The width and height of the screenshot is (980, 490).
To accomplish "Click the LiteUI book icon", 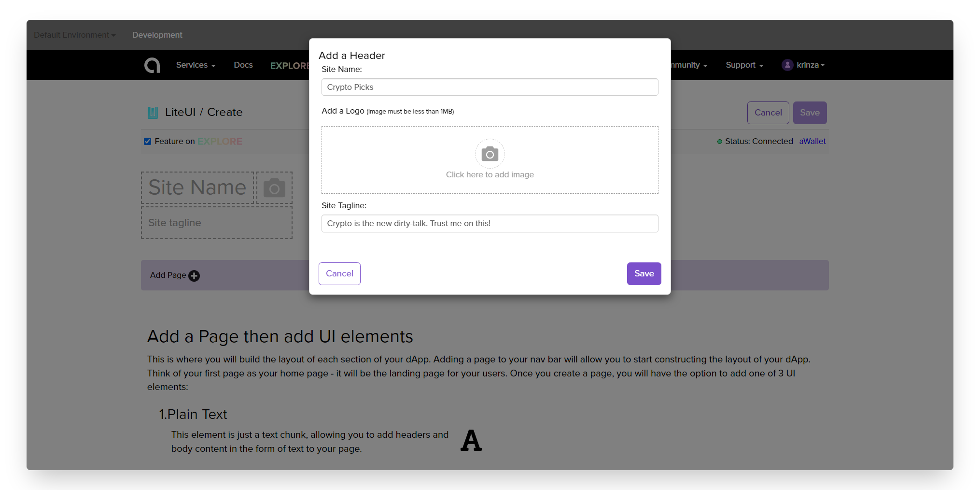I will (153, 113).
